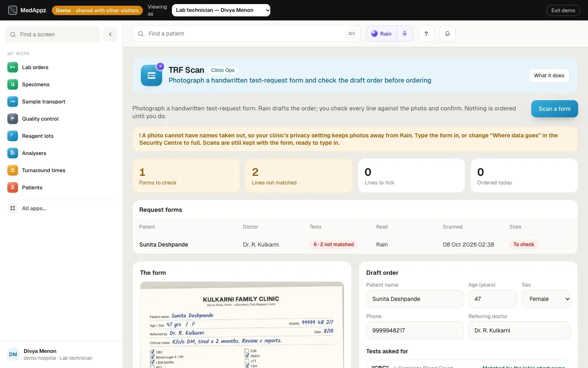Screen dimensions: 588x368
Task: Click the Find a patient search field
Action: coord(247,34)
